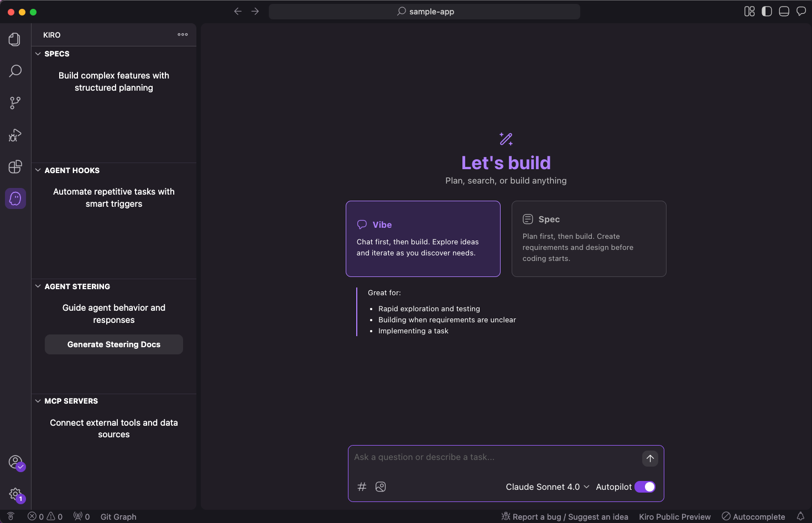
Task: Click the KIRO panel more actions ellipsis
Action: 183,34
